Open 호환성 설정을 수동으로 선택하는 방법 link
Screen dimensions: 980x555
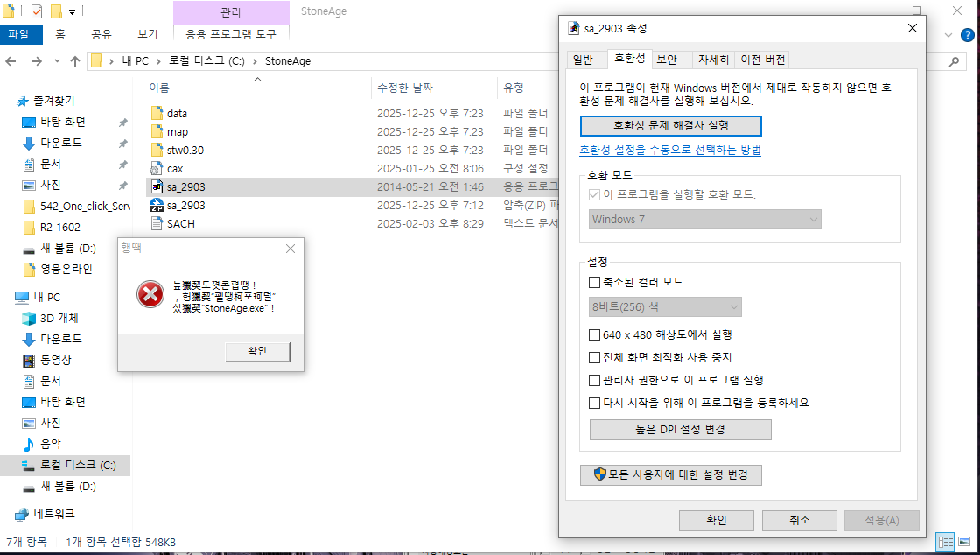click(670, 150)
